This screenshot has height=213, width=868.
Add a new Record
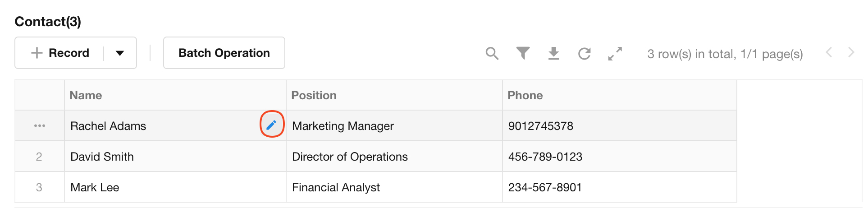tap(60, 53)
